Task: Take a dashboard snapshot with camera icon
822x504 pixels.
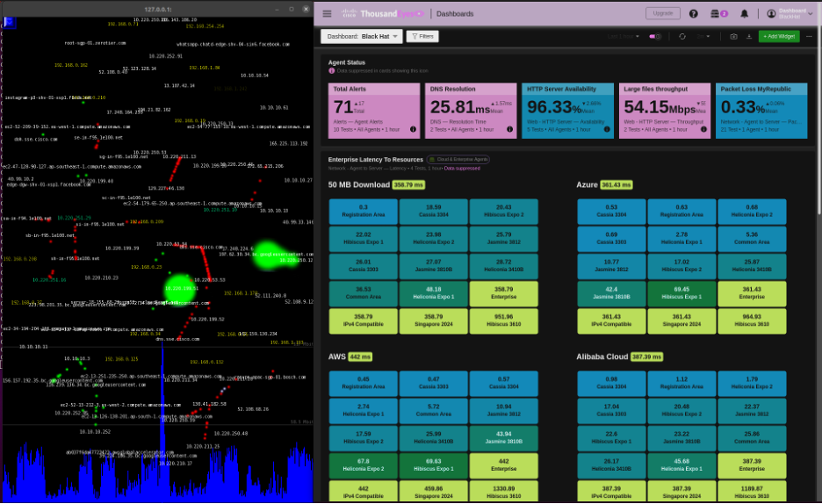Action: point(734,36)
